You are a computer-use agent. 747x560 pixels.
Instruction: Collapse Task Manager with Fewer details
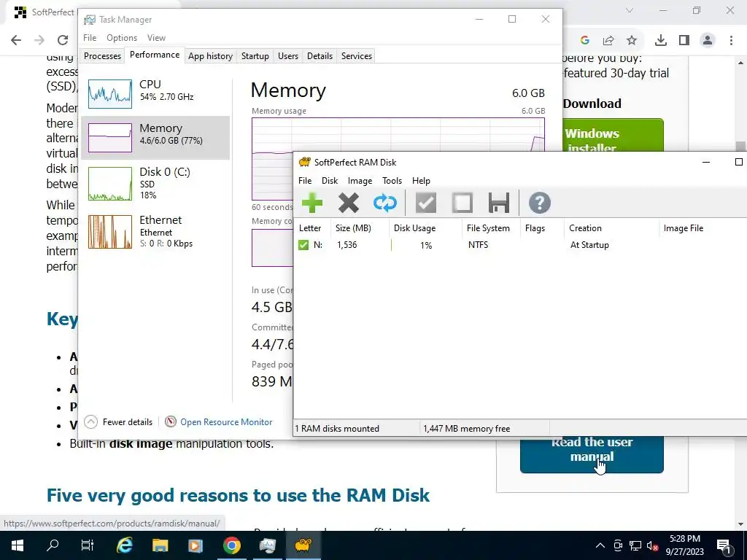pyautogui.click(x=119, y=422)
